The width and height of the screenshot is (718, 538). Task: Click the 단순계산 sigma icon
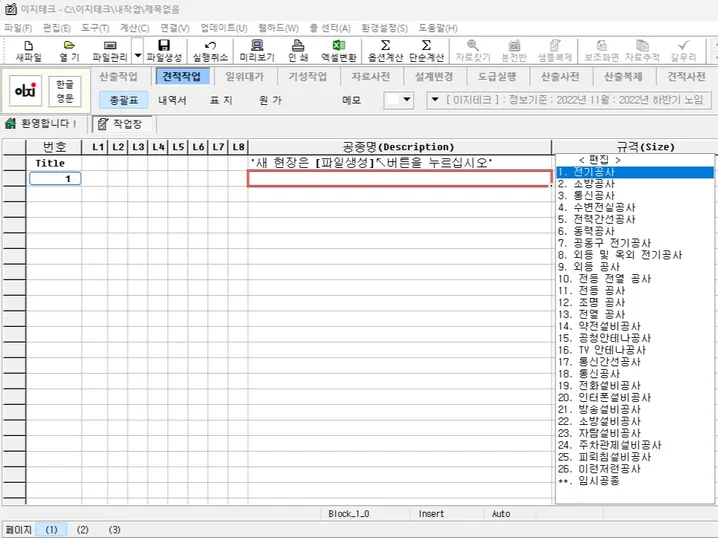pyautogui.click(x=426, y=50)
